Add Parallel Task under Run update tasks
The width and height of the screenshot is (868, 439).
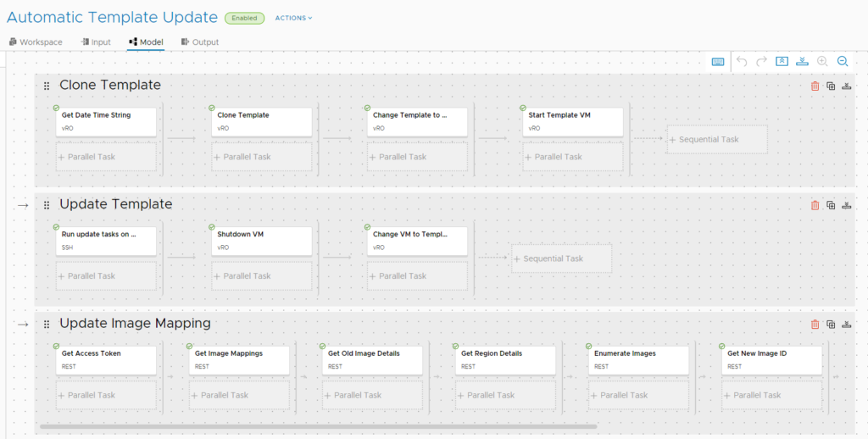106,276
